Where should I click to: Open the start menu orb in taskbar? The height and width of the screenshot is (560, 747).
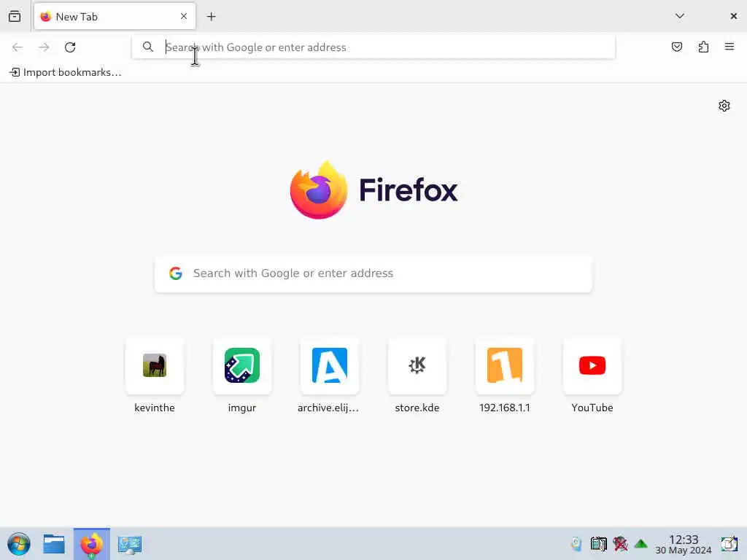click(19, 544)
